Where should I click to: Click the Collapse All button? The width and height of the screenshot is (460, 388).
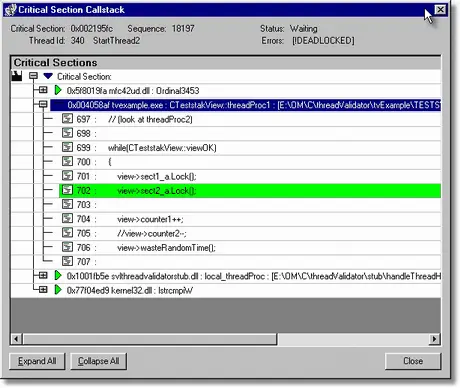coord(98,361)
